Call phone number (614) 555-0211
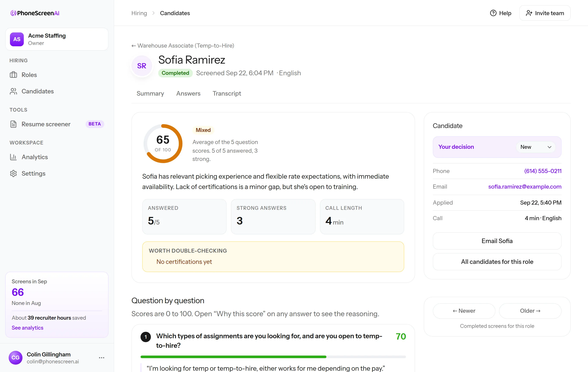The image size is (588, 372). pyautogui.click(x=543, y=171)
